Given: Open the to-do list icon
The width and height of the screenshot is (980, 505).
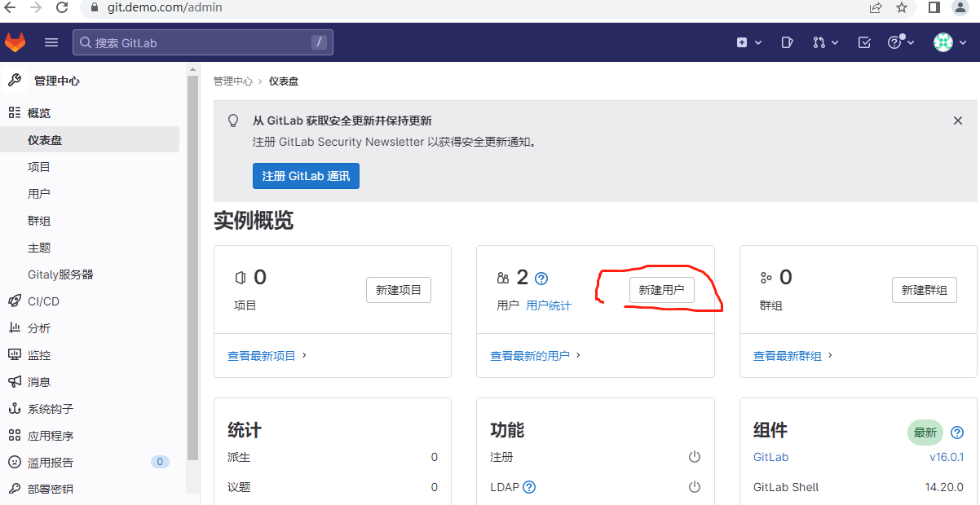Looking at the screenshot, I should pyautogui.click(x=864, y=42).
